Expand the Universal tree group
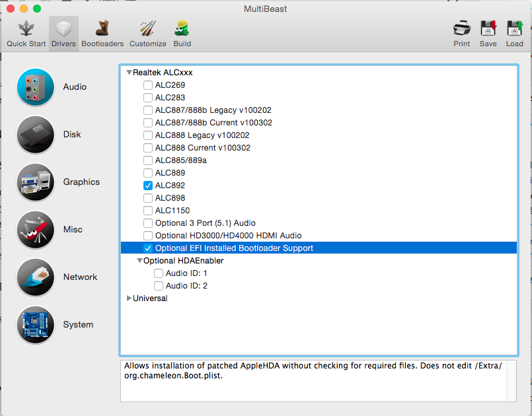The height and width of the screenshot is (416, 532). click(129, 298)
